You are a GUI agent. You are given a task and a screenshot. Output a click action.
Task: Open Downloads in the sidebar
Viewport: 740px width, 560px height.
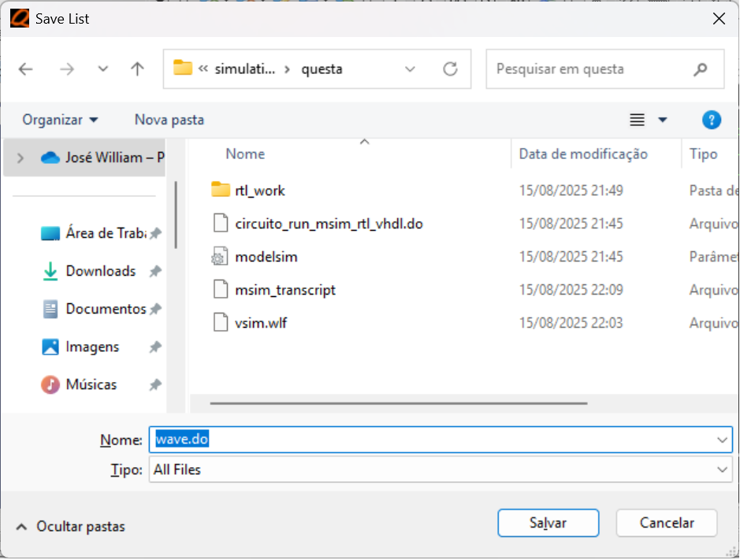click(x=100, y=271)
